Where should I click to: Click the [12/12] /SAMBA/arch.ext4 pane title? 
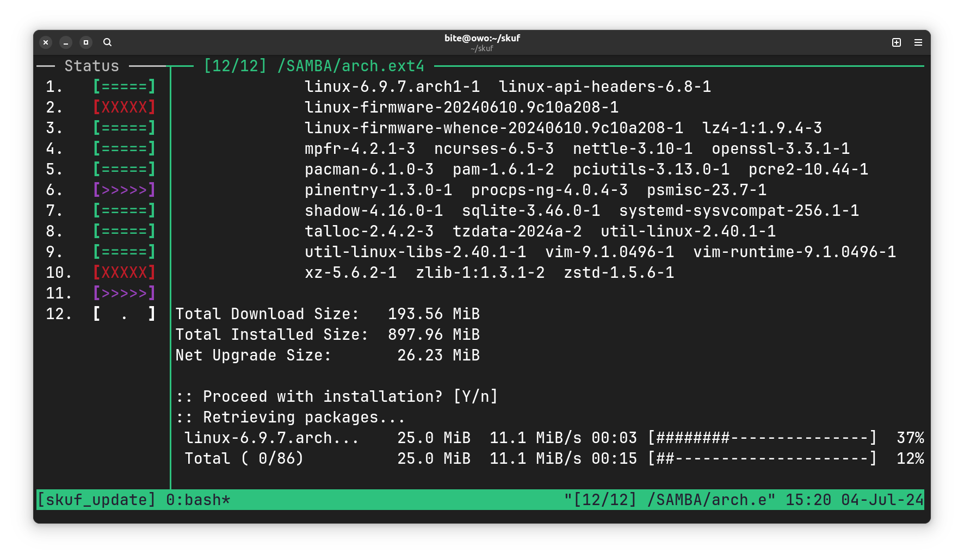click(314, 66)
